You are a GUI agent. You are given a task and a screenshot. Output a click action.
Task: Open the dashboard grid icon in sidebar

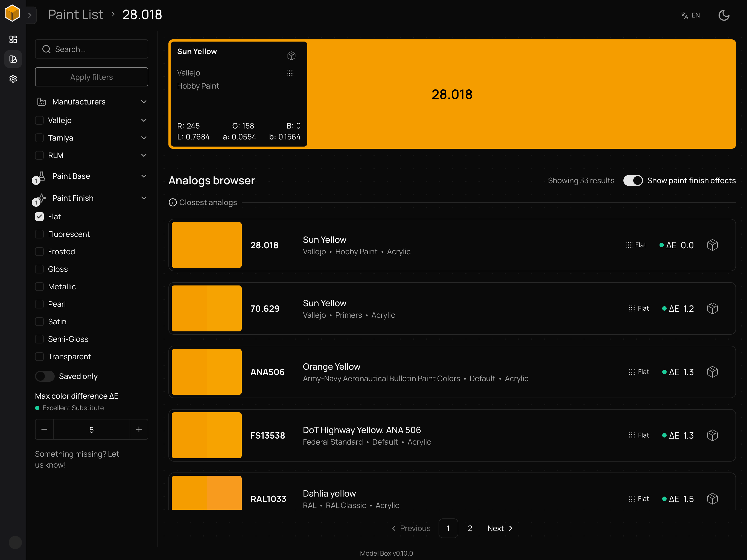click(x=13, y=40)
